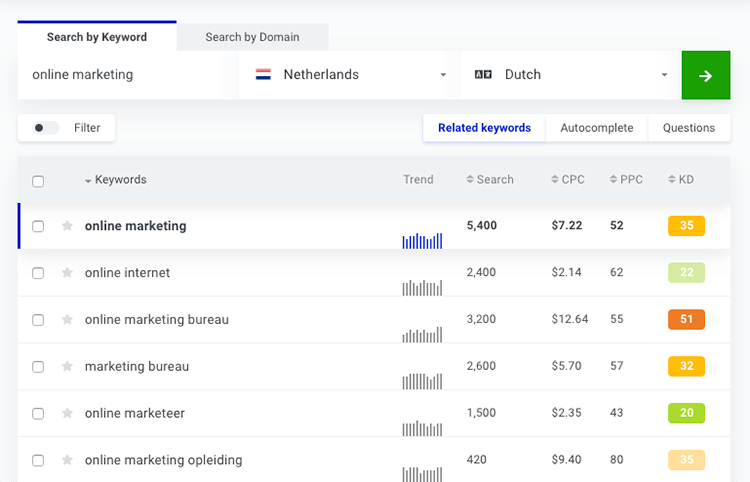Click the Trend column header
Image resolution: width=750 pixels, height=482 pixels.
(418, 180)
